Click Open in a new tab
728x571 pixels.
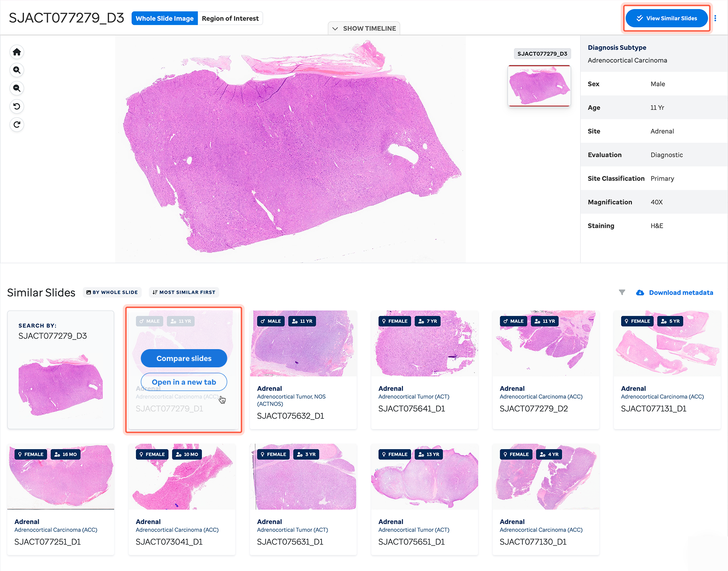tap(184, 382)
